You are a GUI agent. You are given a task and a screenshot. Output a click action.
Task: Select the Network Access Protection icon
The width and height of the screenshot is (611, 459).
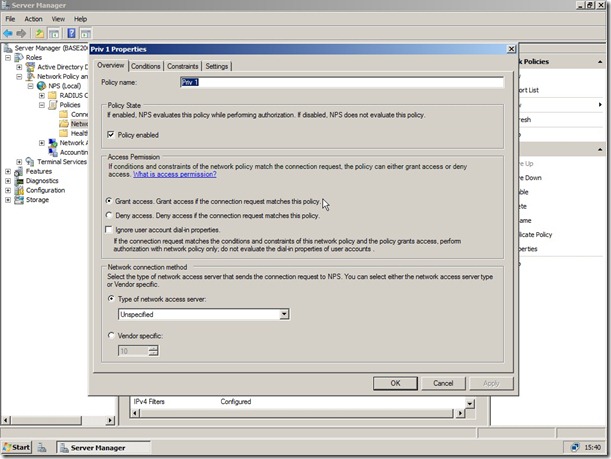click(x=53, y=143)
